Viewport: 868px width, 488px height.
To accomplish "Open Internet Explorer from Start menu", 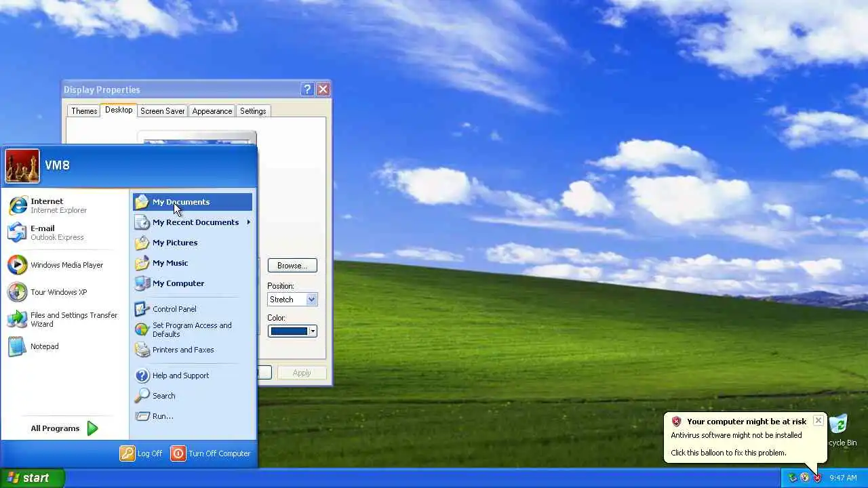I will pos(66,205).
